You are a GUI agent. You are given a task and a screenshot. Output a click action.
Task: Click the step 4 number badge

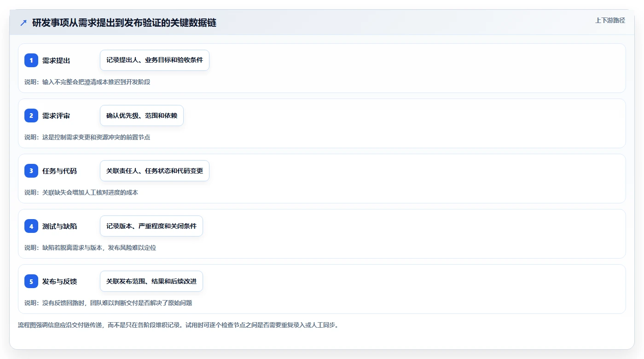31,226
